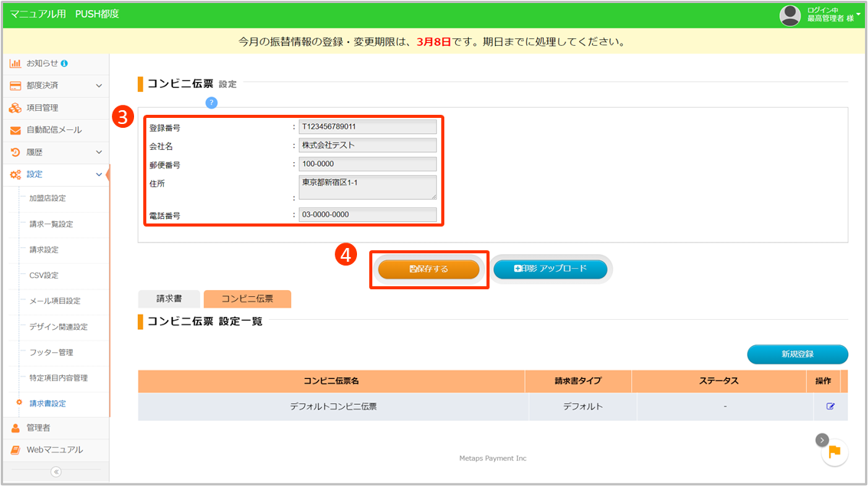Image resolution: width=868 pixels, height=486 pixels.
Task: Open 自動配信メール from the sidebar
Action: point(54,130)
